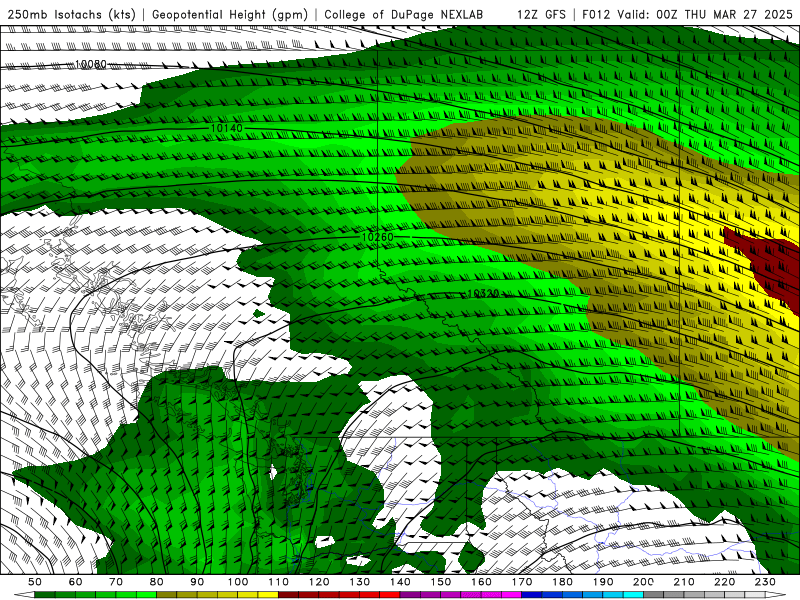Screen dimensions: 800x600
Task: Click the '90' color bar label
Action: [x=197, y=582]
